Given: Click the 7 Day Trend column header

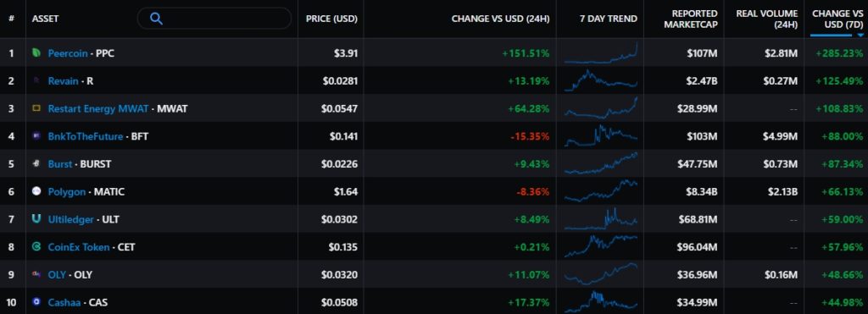Looking at the screenshot, I should 609,19.
